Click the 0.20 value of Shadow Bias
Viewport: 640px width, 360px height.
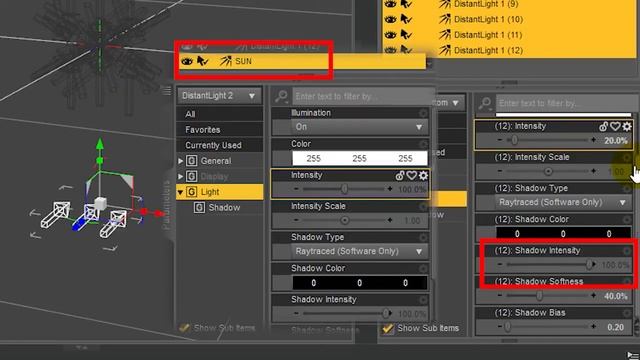(x=616, y=327)
